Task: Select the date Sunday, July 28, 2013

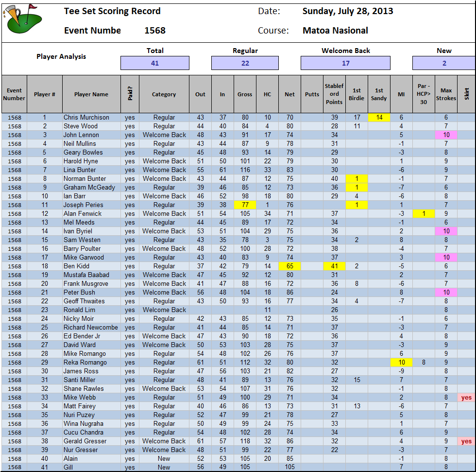Action: pyautogui.click(x=348, y=11)
